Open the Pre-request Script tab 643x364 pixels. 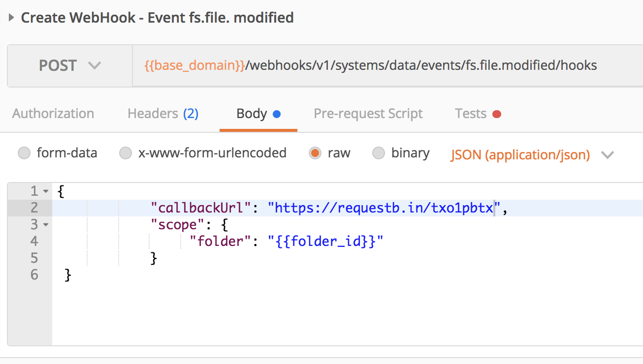coord(368,114)
